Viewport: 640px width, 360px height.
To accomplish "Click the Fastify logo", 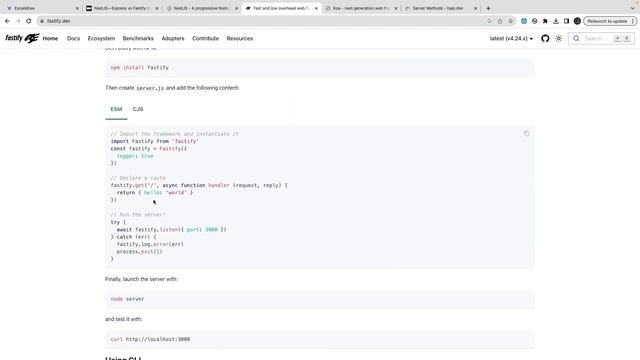I will click(22, 38).
